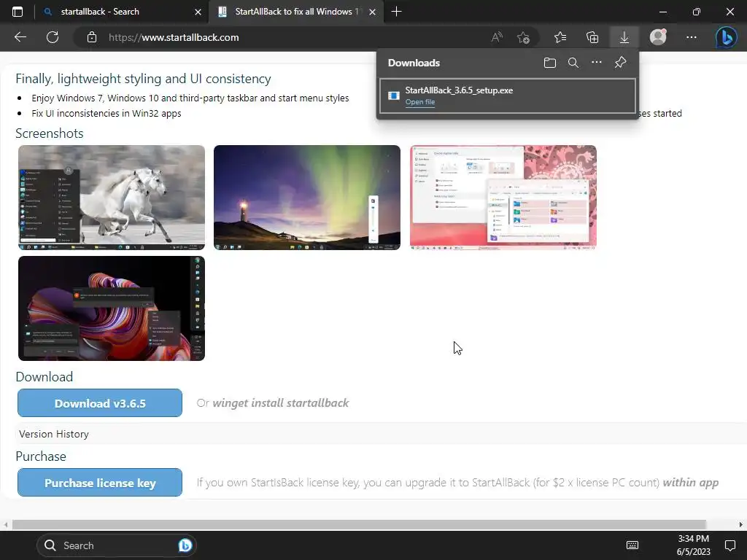This screenshot has width=747, height=560.
Task: Open the aurora lighthouse screenshot thumbnail
Action: pyautogui.click(x=307, y=198)
